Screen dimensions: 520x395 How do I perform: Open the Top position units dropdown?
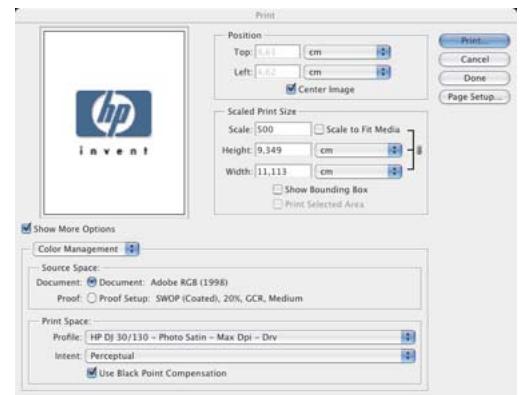347,52
